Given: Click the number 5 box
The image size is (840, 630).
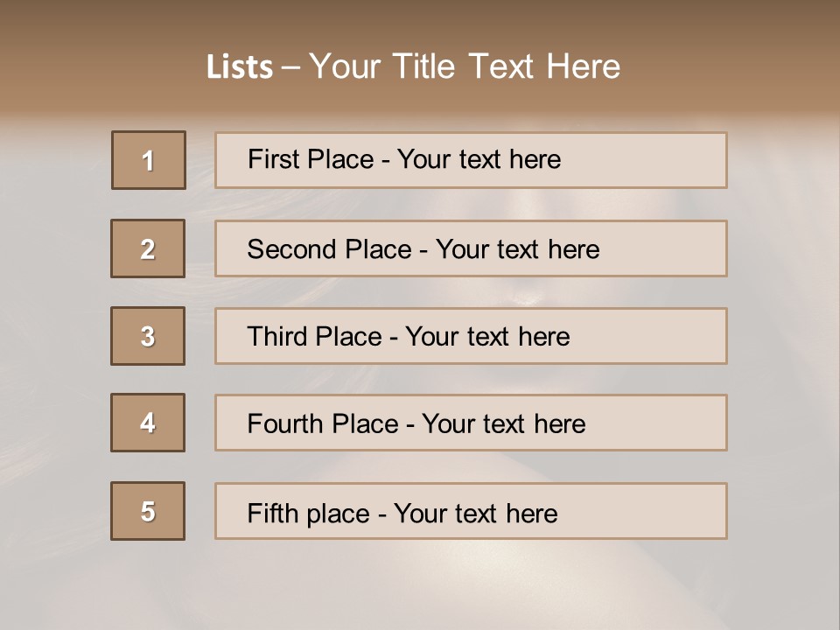Looking at the screenshot, I should [148, 511].
